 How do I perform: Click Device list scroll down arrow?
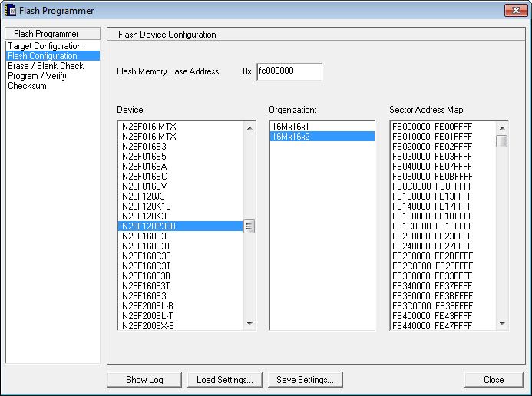pos(249,323)
